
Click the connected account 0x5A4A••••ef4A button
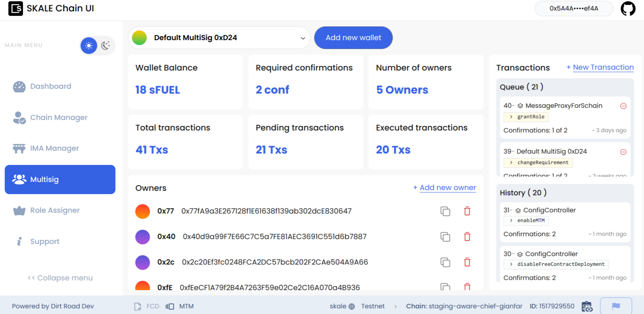[574, 9]
